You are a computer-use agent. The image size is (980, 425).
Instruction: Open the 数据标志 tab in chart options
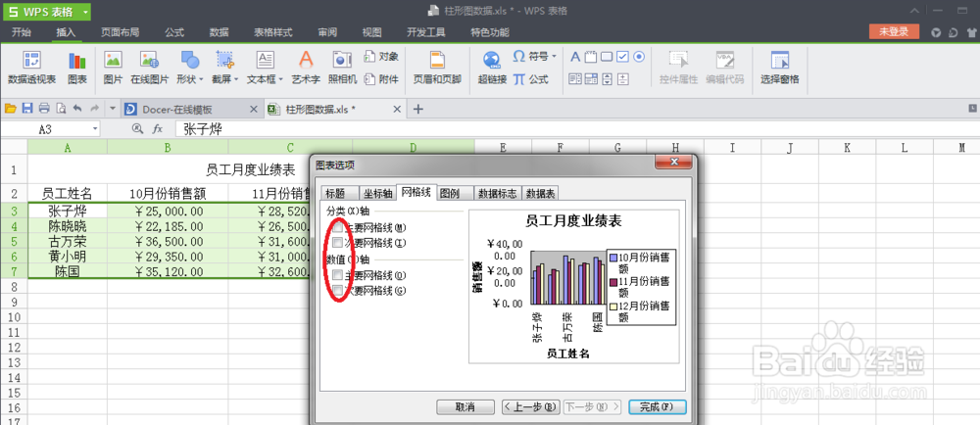[498, 194]
